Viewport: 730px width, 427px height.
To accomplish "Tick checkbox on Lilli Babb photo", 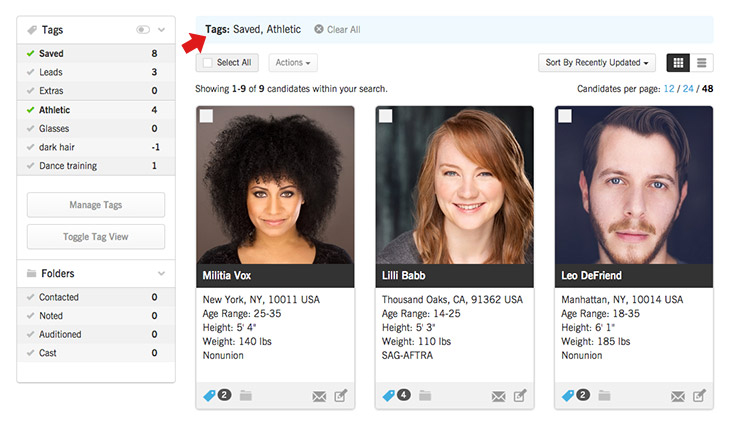I will pos(385,116).
